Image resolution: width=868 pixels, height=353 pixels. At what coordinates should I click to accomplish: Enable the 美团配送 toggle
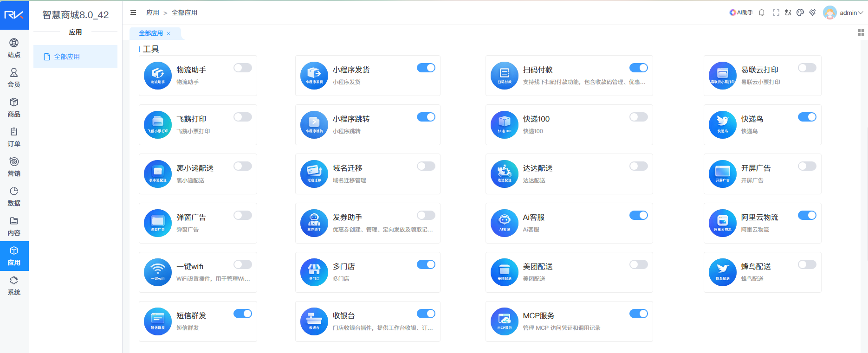pos(639,264)
